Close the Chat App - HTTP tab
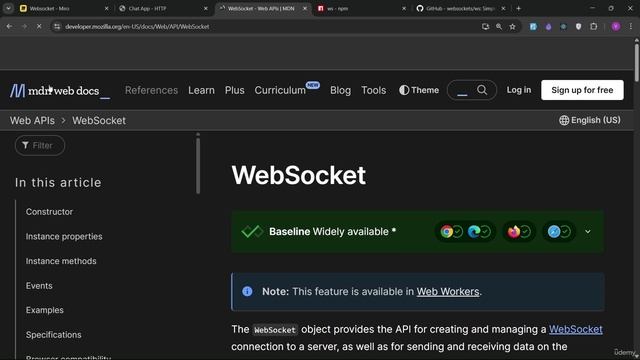The width and height of the screenshot is (640, 360). coord(206,8)
